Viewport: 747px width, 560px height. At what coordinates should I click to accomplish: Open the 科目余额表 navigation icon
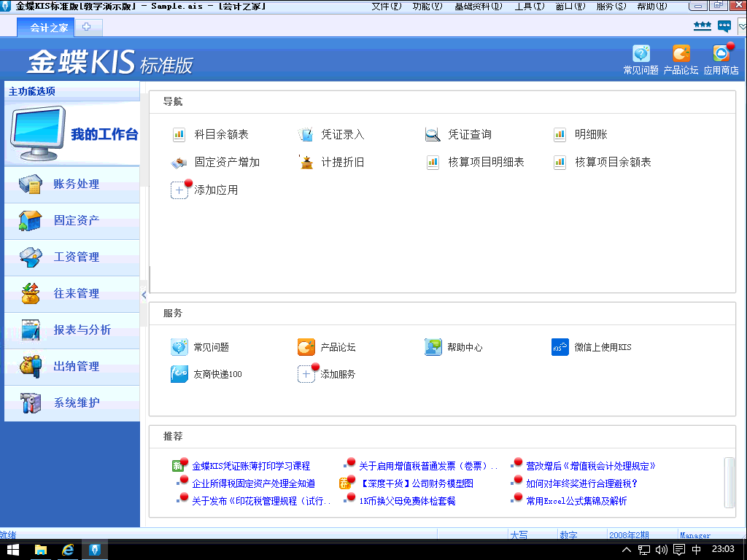pyautogui.click(x=179, y=135)
